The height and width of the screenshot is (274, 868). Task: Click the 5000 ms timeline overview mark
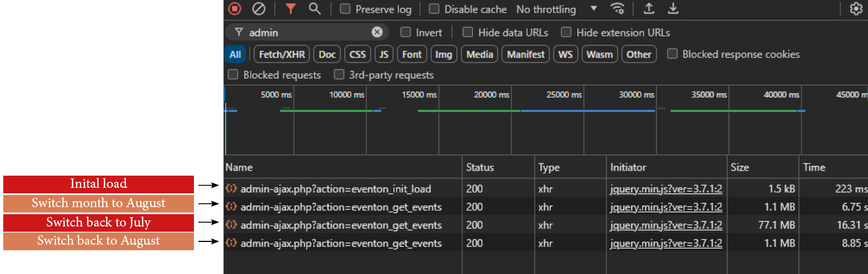coord(276,94)
